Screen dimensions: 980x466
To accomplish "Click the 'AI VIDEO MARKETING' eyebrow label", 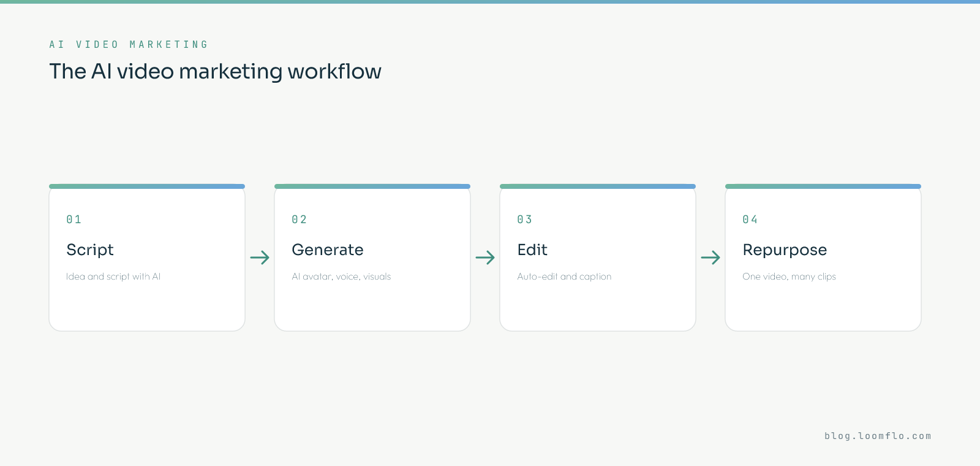I will 129,45.
